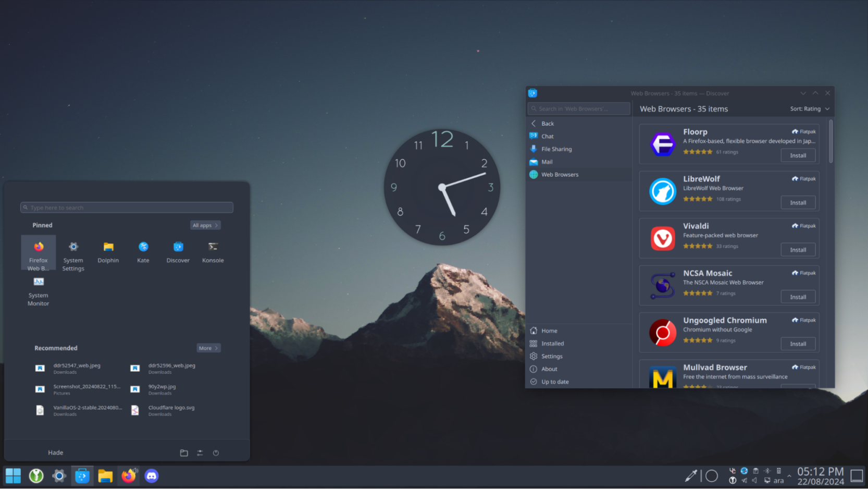
Task: Install Vivaldi
Action: pyautogui.click(x=798, y=250)
